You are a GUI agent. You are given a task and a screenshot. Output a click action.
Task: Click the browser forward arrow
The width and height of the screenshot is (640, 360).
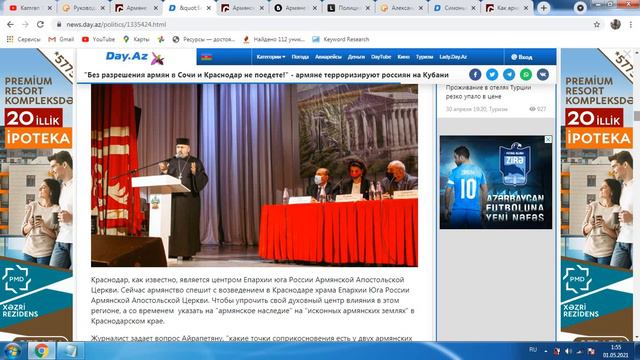click(x=25, y=24)
